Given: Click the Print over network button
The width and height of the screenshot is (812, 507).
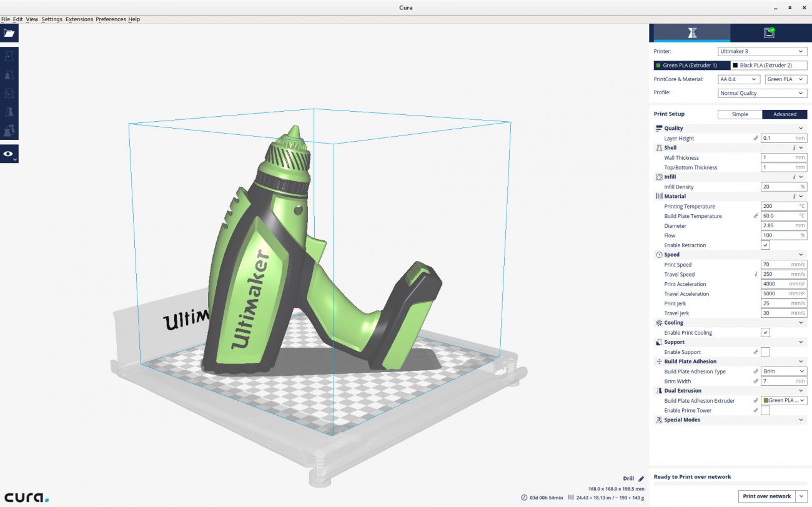Looking at the screenshot, I should [767, 496].
